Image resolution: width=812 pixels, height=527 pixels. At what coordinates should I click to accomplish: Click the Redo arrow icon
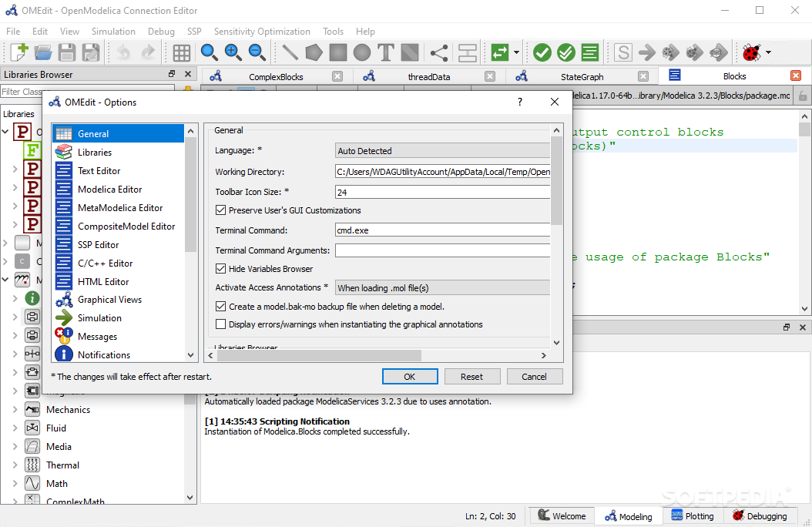coord(148,52)
